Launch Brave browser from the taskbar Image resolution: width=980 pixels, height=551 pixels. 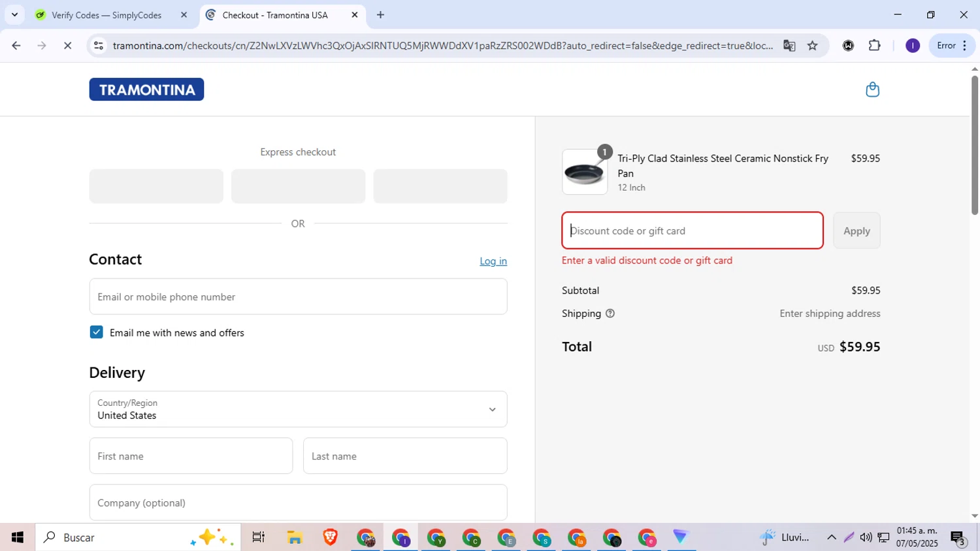[x=330, y=537]
